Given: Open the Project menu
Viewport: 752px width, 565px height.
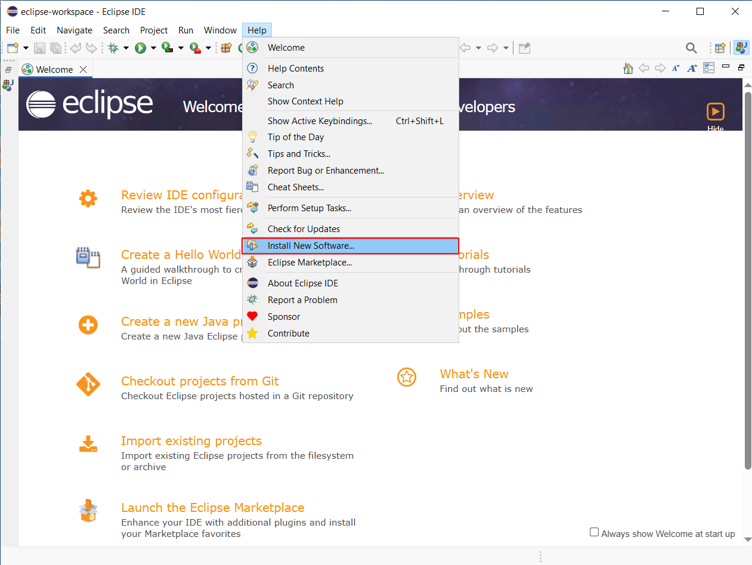Looking at the screenshot, I should (x=153, y=30).
